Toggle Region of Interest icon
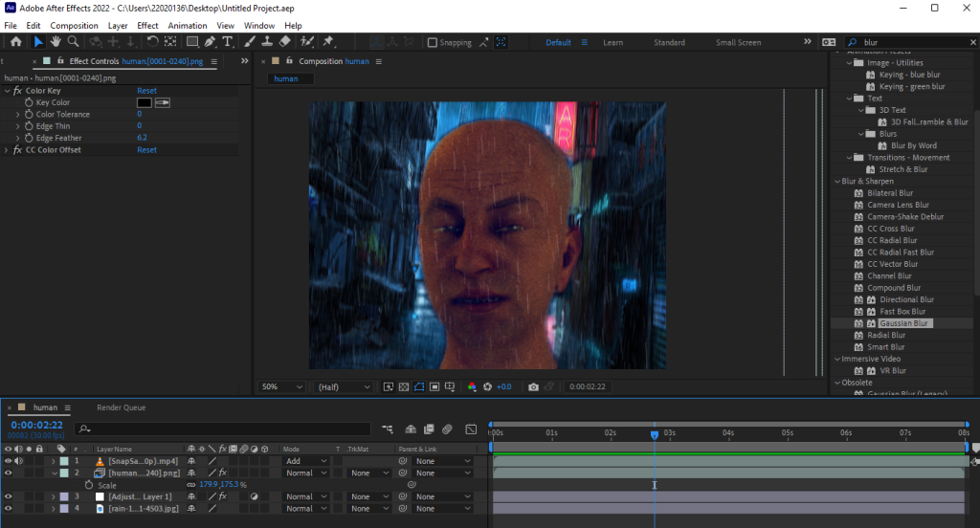The image size is (980, 528). point(434,386)
